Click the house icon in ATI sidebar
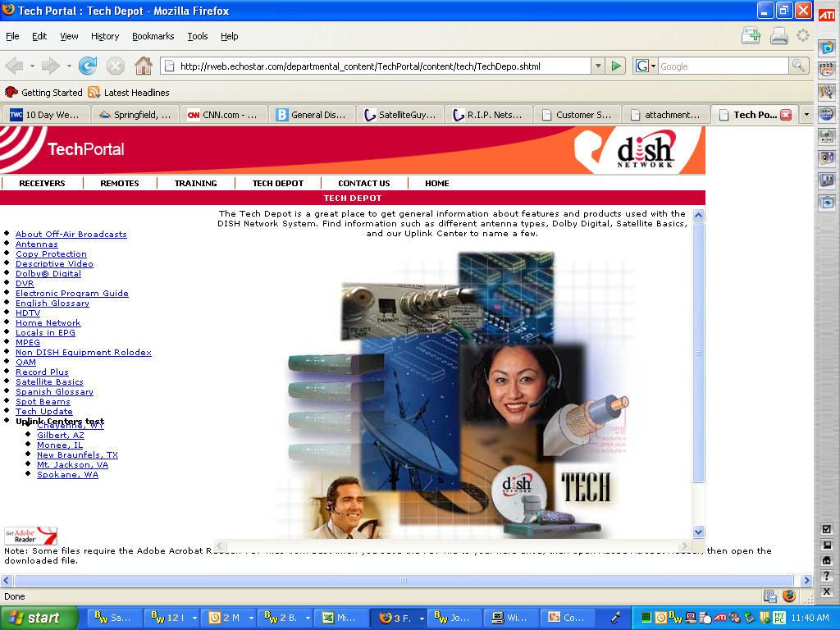 pyautogui.click(x=827, y=560)
